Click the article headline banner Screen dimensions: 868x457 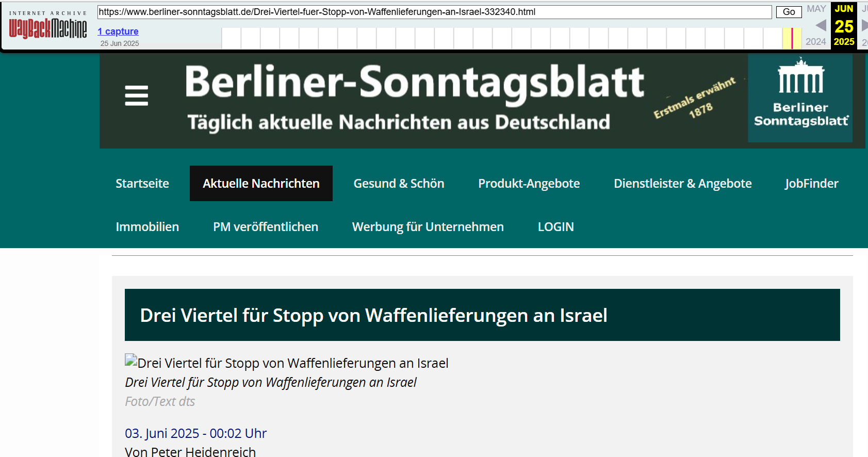pos(482,315)
